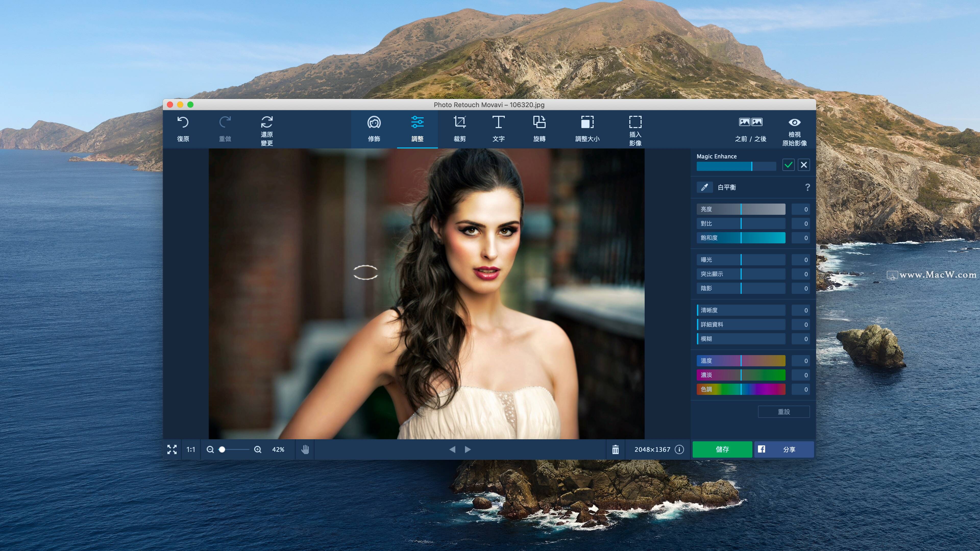Click the 42% zoom percentage
The width and height of the screenshot is (980, 551).
pos(278,449)
